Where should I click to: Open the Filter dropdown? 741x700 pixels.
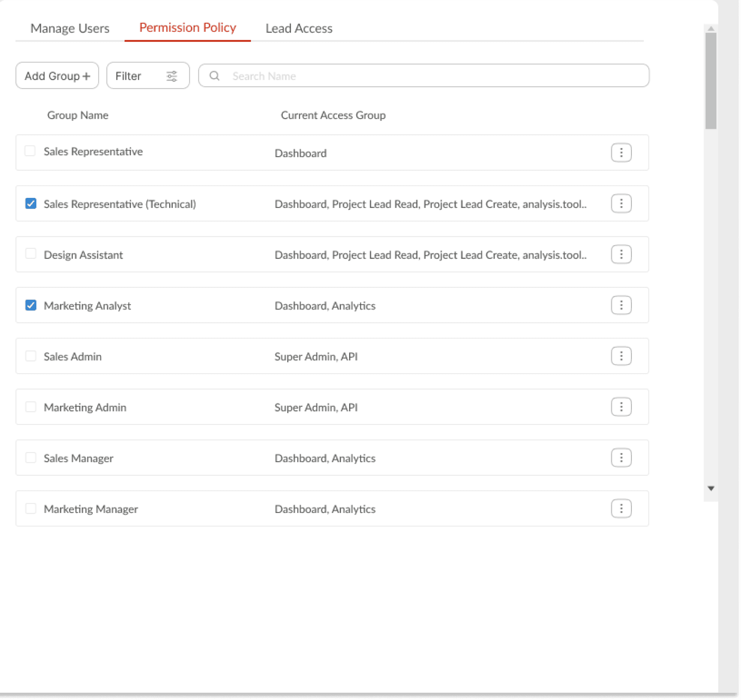click(x=148, y=76)
